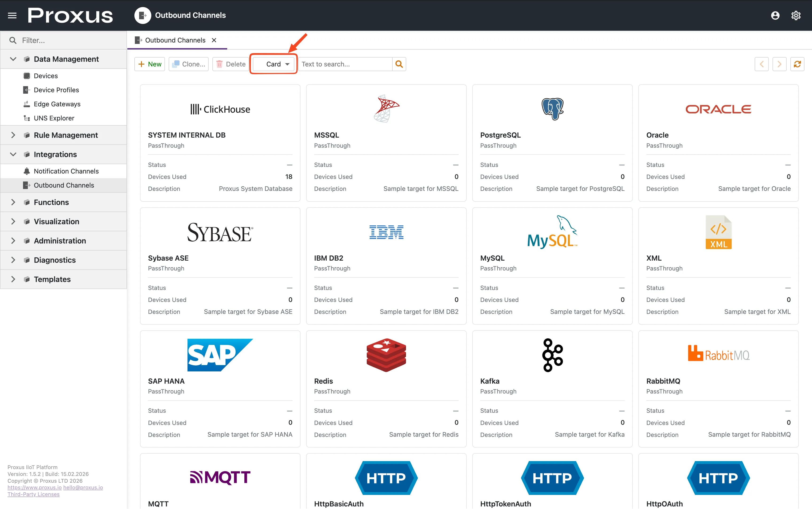Screen dimensions: 812x509
Task: Open the hamburger menu
Action: 12,15
